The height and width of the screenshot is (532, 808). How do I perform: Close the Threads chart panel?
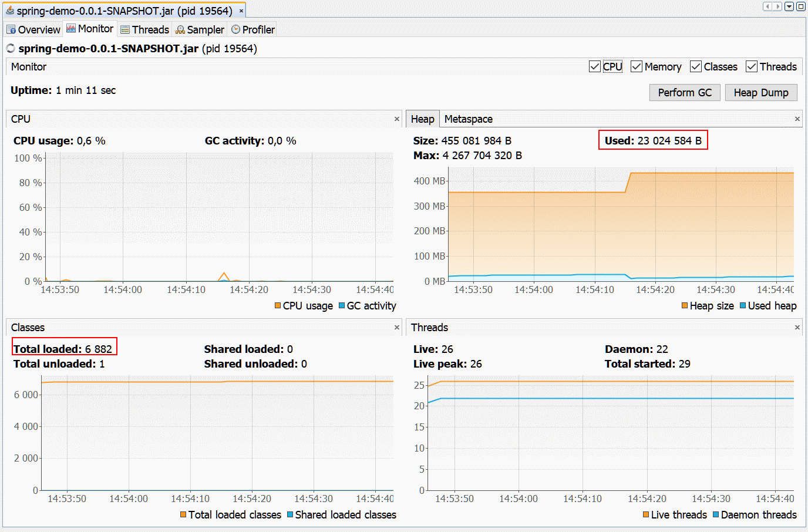click(797, 328)
